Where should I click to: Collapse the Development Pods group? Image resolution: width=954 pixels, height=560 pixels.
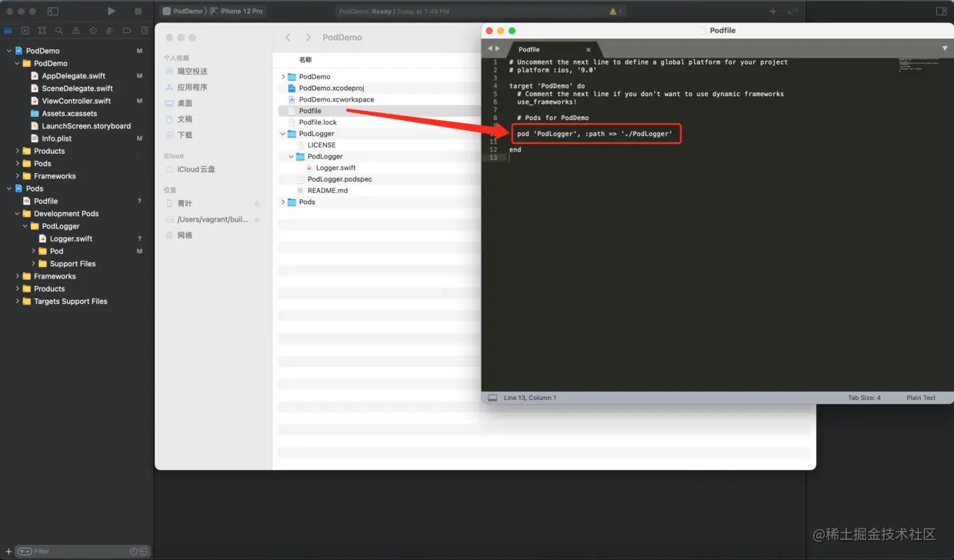pyautogui.click(x=18, y=214)
